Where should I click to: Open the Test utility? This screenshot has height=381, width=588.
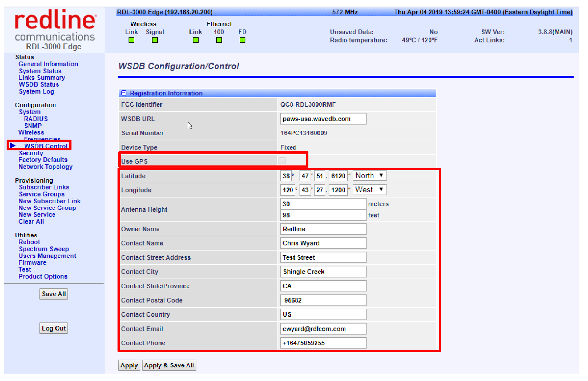[x=25, y=270]
